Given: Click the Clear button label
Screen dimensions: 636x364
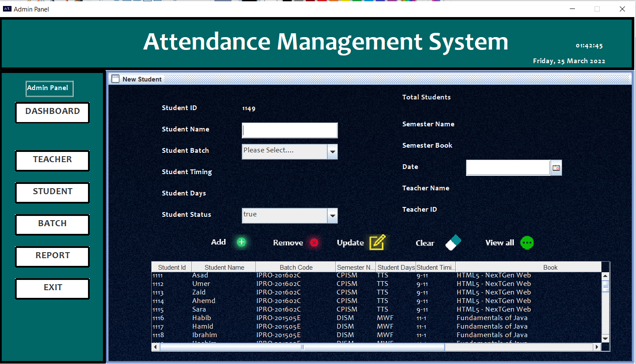Looking at the screenshot, I should click(x=425, y=243).
